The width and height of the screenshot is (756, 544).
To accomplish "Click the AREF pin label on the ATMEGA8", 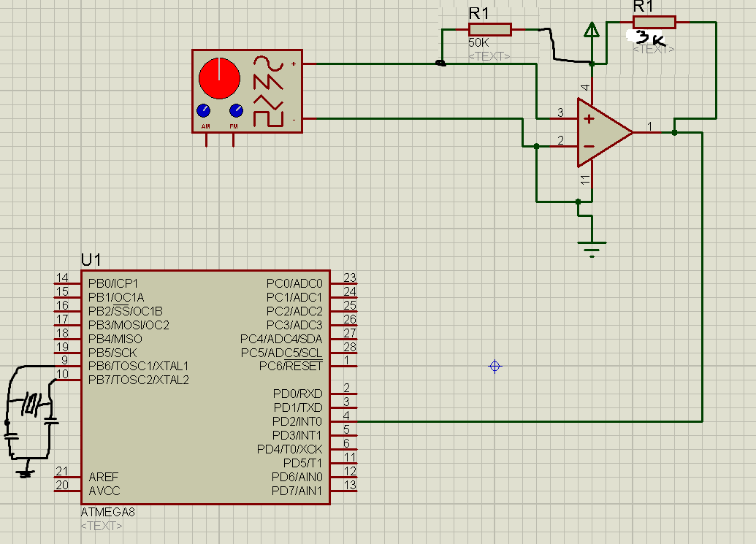I will tap(104, 476).
